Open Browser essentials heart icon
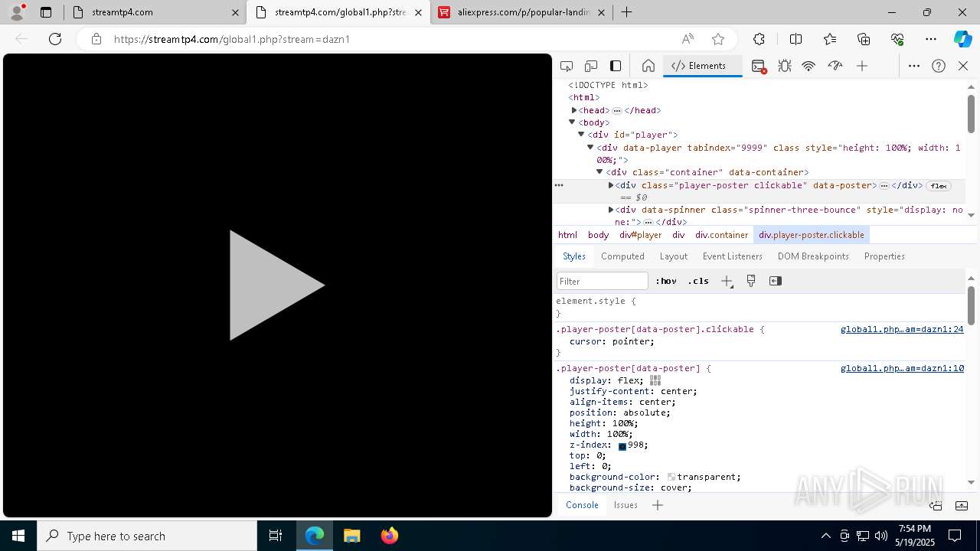This screenshot has height=551, width=980. (x=897, y=39)
